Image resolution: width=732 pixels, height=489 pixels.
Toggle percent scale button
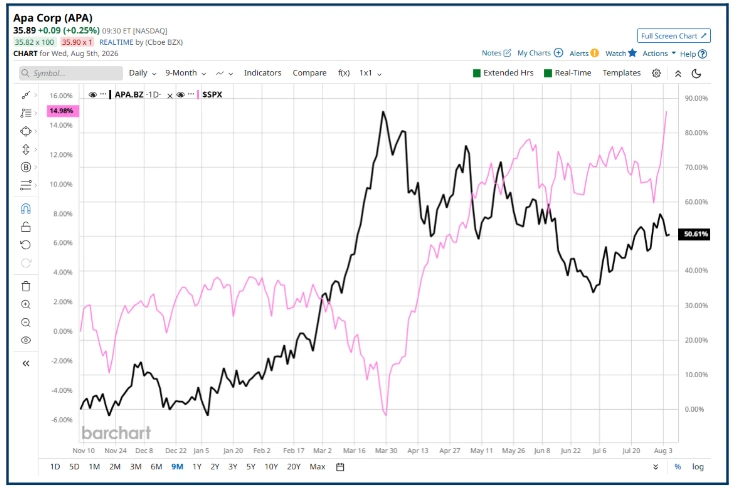pos(678,467)
